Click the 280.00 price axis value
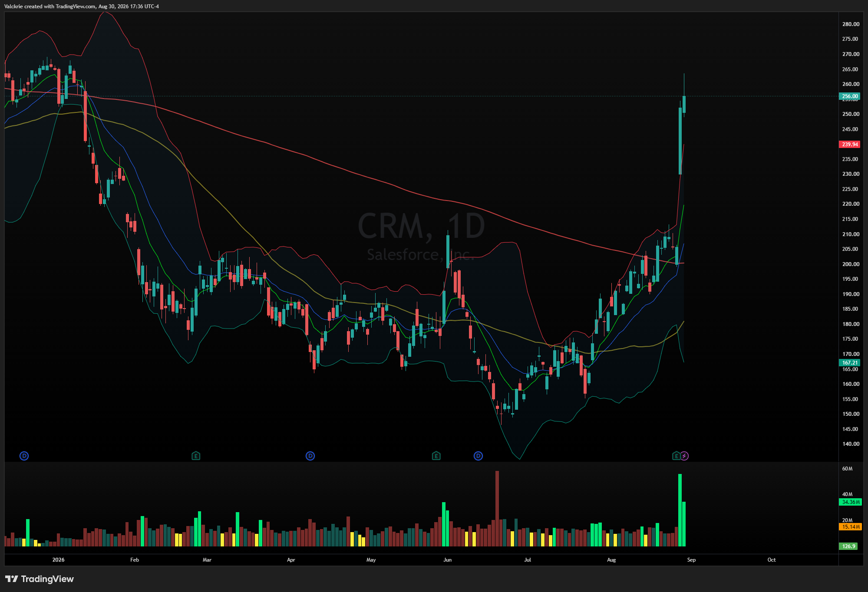This screenshot has width=868, height=592. [x=851, y=24]
